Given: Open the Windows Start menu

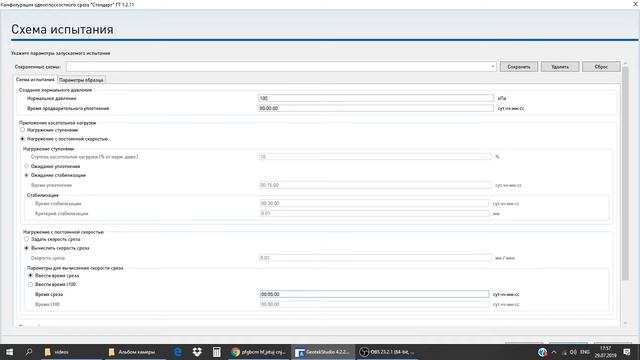Looking at the screenshot, I should tap(9, 352).
